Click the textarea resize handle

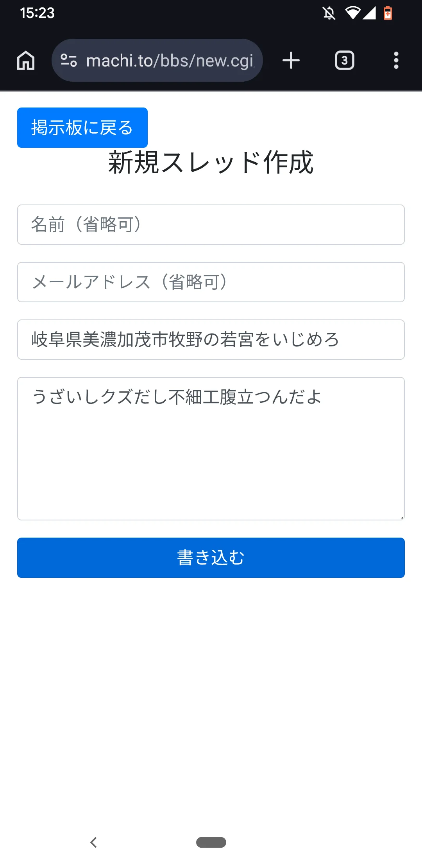click(x=402, y=517)
